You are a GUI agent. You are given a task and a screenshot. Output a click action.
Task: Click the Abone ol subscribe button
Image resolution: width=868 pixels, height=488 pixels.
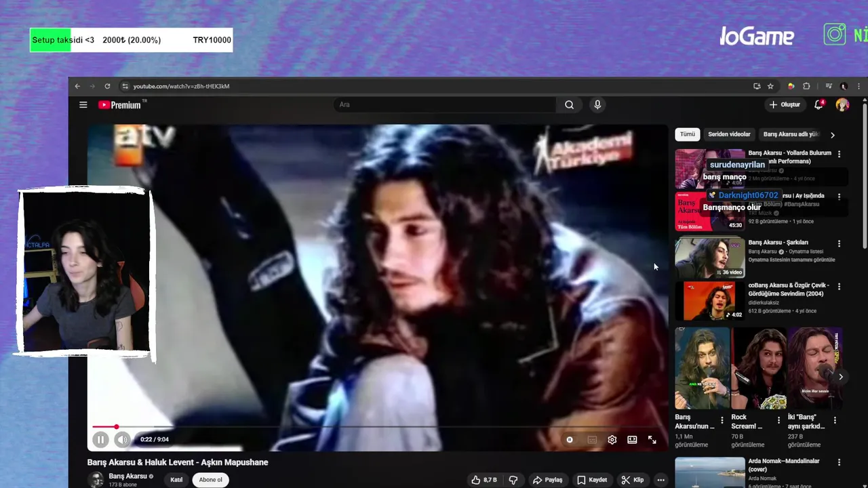(x=210, y=479)
